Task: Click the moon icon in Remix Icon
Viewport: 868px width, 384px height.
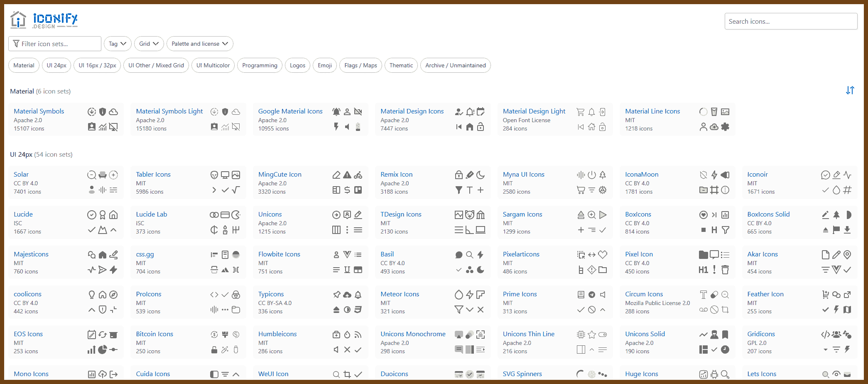Action: (481, 175)
